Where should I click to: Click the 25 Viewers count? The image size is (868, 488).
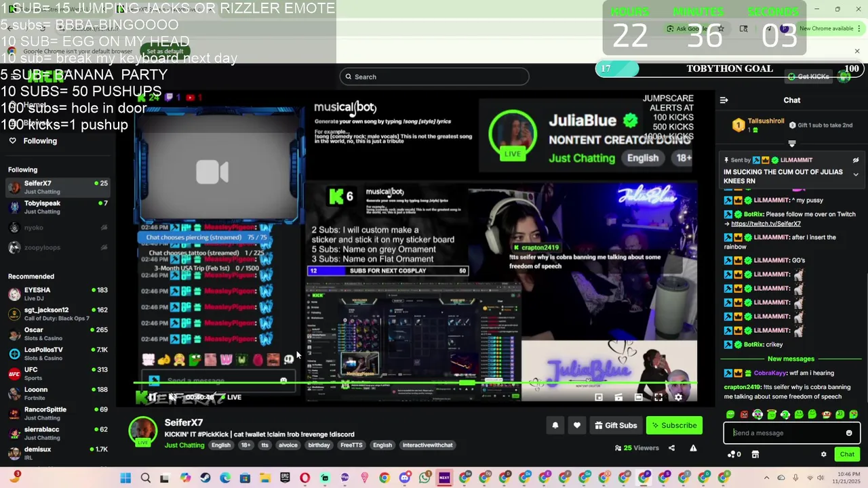click(637, 448)
